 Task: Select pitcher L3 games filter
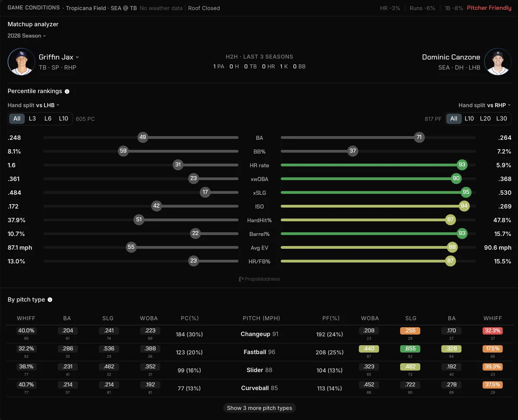pyautogui.click(x=32, y=119)
